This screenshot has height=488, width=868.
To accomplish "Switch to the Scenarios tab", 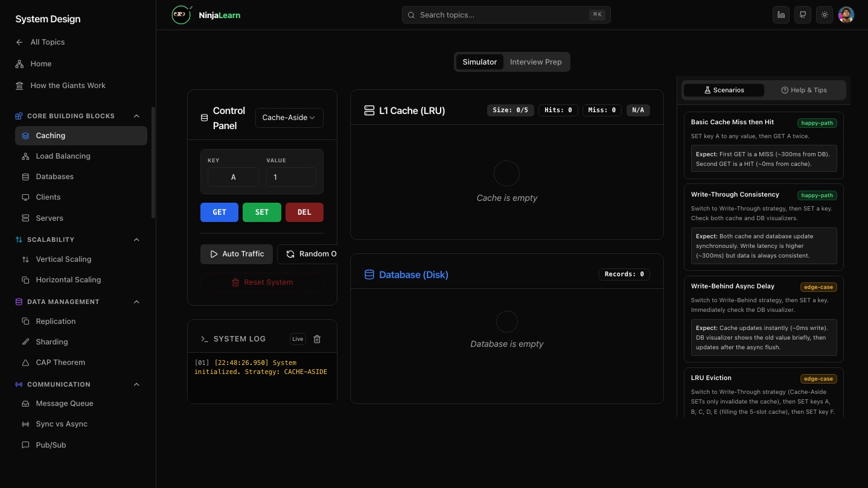I will pyautogui.click(x=724, y=90).
